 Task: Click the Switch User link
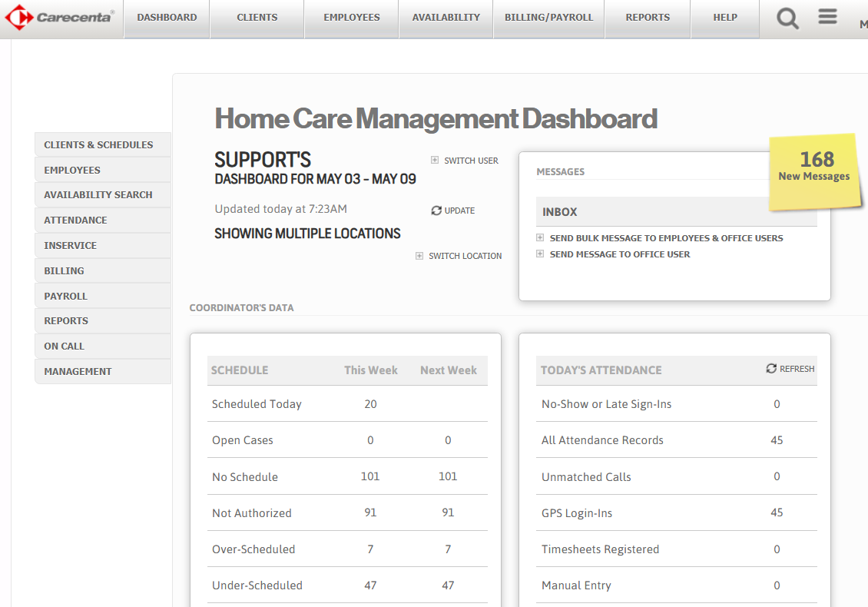click(471, 161)
